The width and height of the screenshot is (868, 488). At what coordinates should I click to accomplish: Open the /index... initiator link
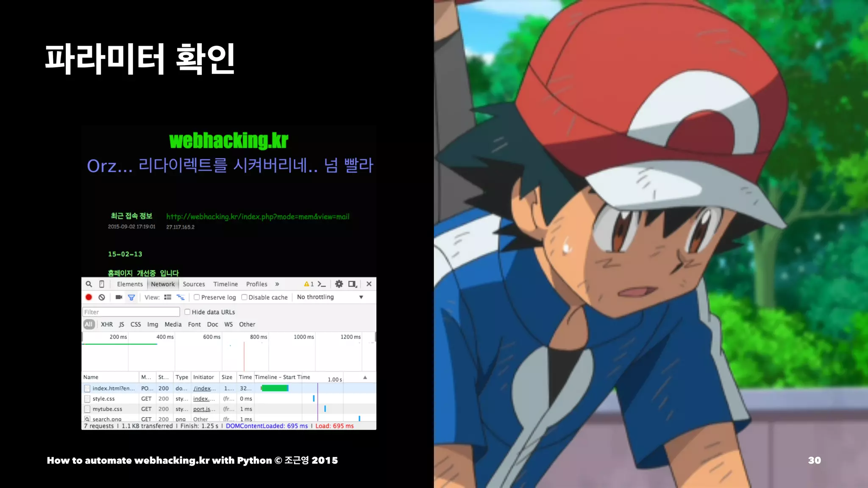tap(204, 388)
